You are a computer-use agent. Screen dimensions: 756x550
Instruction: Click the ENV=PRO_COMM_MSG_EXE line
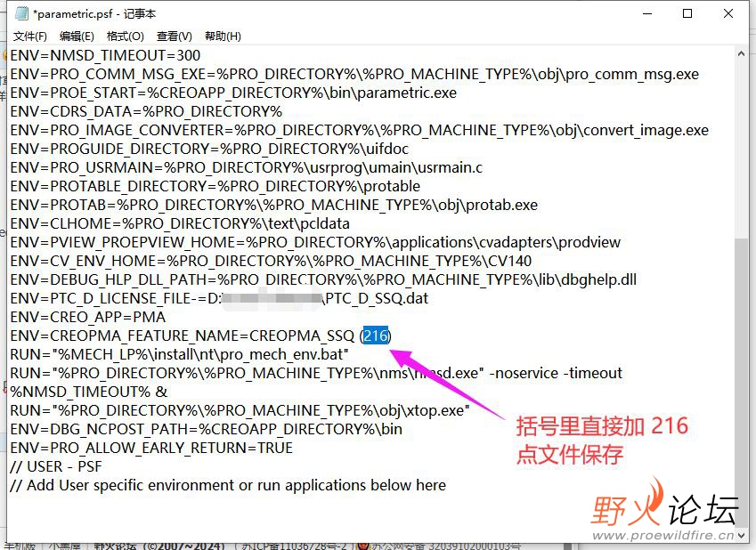(354, 74)
